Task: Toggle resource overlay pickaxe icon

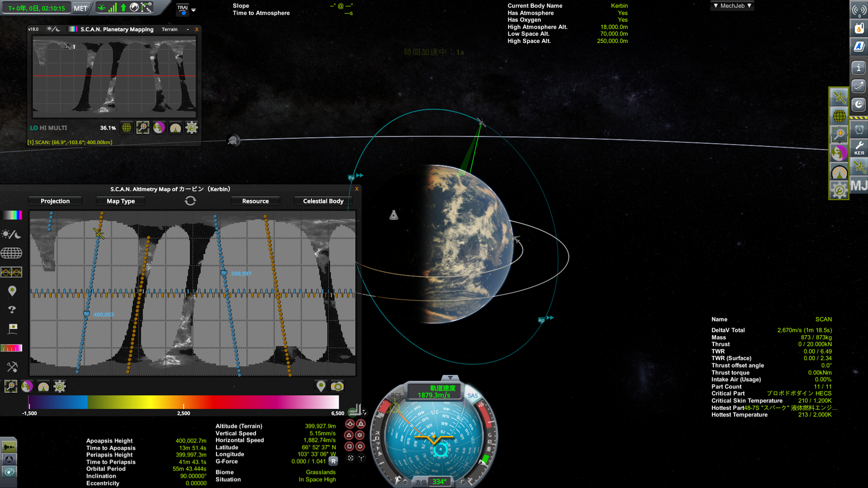Action: tap(12, 367)
